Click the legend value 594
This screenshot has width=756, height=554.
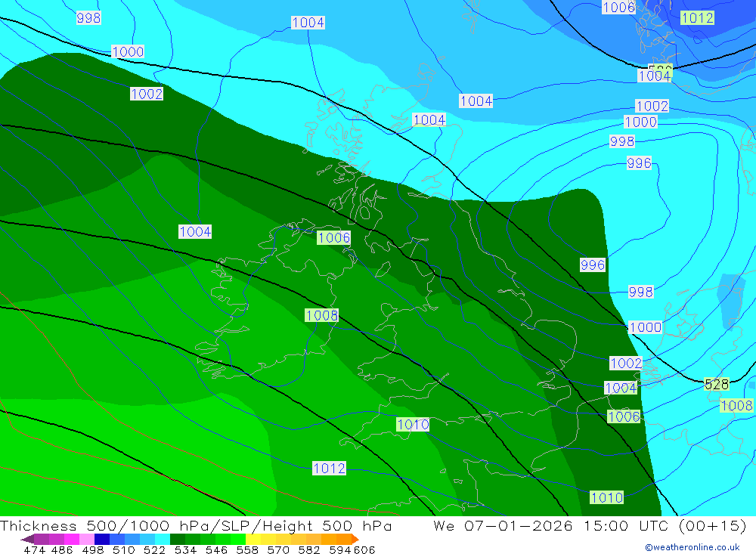[x=340, y=549]
